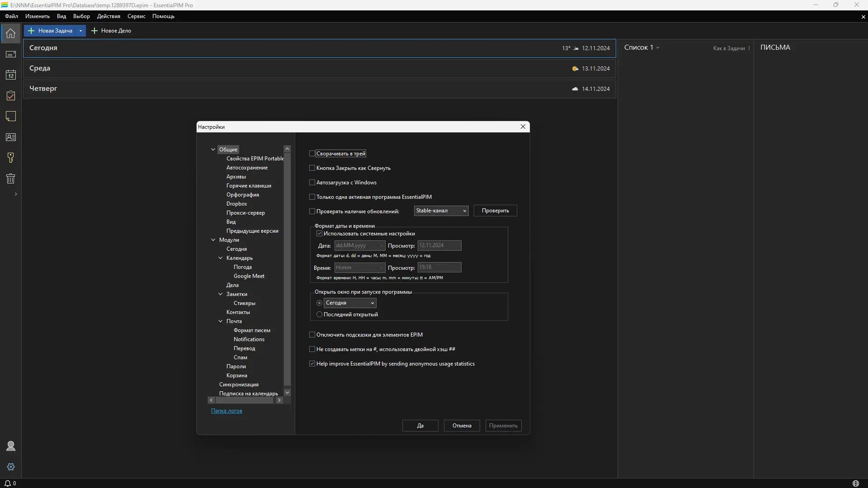Image resolution: width=868 pixels, height=488 pixels.
Task: Open the Contacts card icon in sidebar
Action: click(11, 137)
